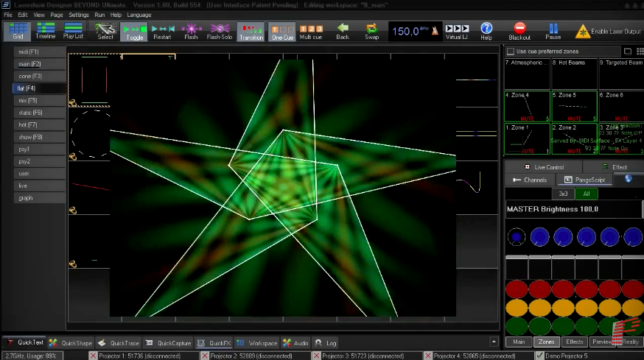This screenshot has width=644, height=360.
Task: Activate the Flash-Solo mode icon
Action: coord(220,31)
